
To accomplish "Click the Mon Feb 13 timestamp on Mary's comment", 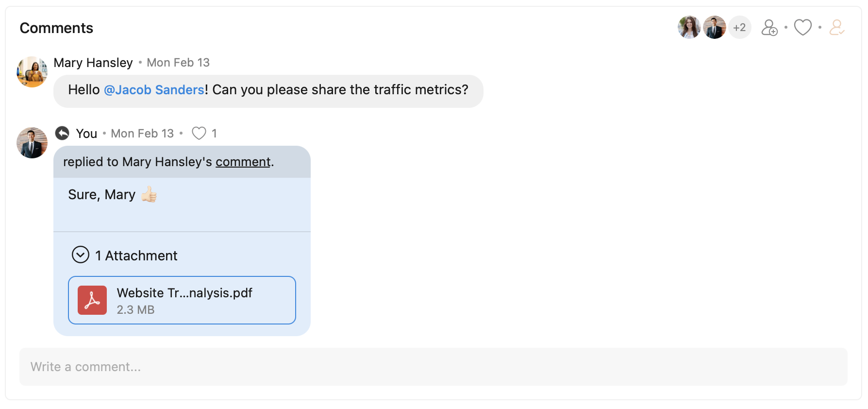I will (x=178, y=63).
